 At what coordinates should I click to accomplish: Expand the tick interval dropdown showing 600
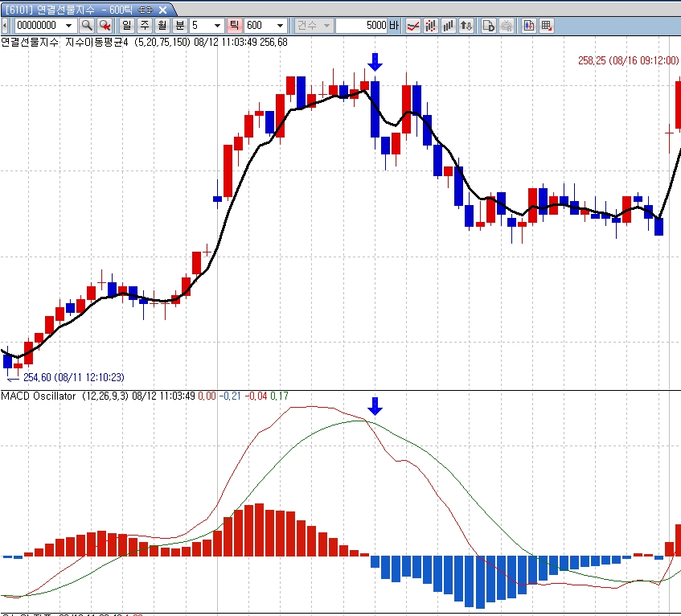pyautogui.click(x=280, y=26)
